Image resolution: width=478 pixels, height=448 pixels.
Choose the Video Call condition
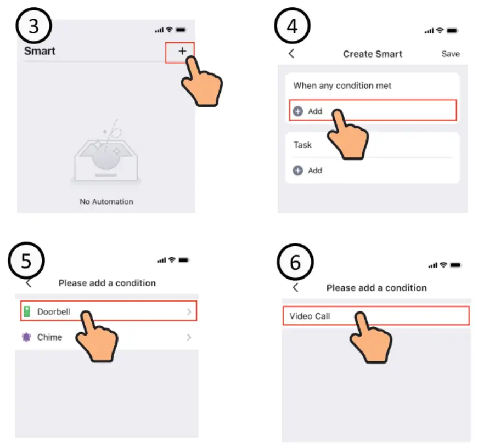pyautogui.click(x=376, y=316)
